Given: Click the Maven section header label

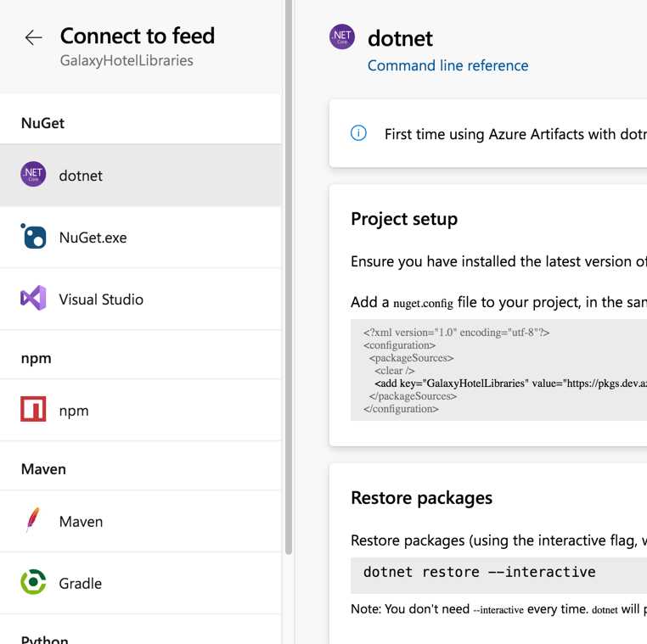Looking at the screenshot, I should [x=43, y=469].
